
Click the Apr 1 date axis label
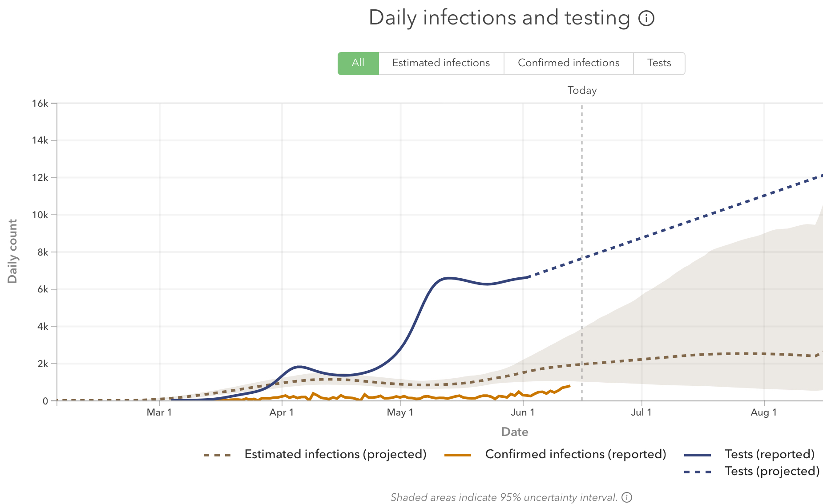pyautogui.click(x=282, y=412)
